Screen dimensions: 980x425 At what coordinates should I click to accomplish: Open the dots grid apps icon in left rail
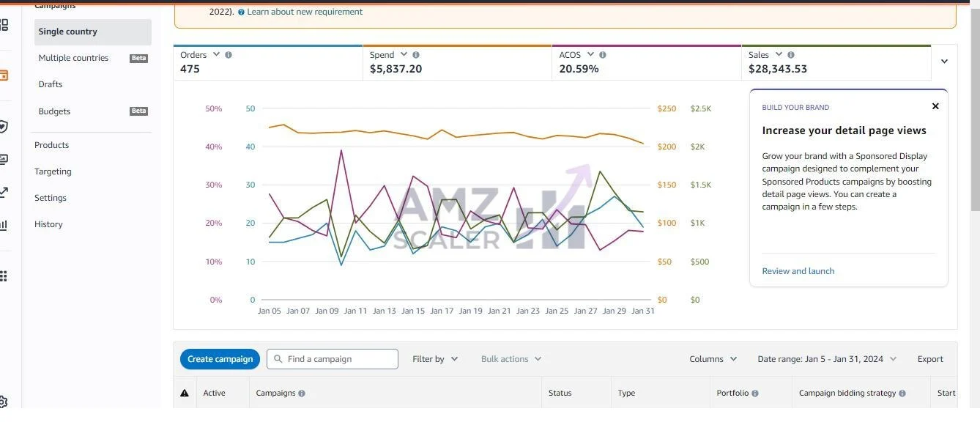pyautogui.click(x=4, y=276)
